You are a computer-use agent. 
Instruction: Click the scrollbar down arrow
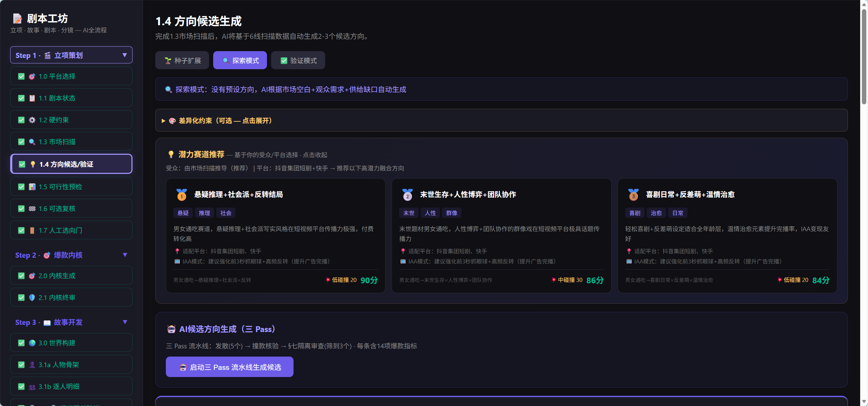864,402
